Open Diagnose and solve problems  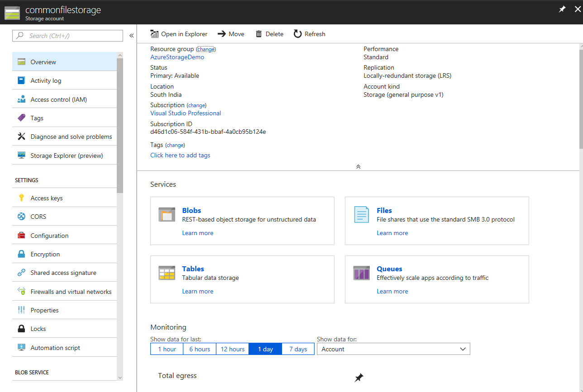(64, 137)
